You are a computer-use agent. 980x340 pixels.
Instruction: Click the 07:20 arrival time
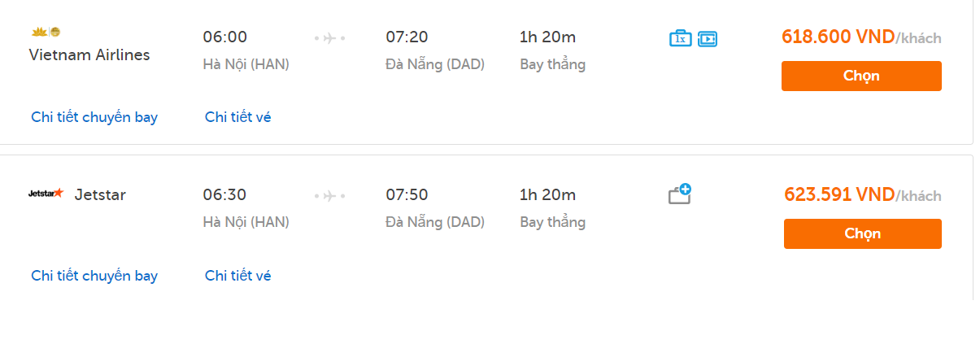407,37
